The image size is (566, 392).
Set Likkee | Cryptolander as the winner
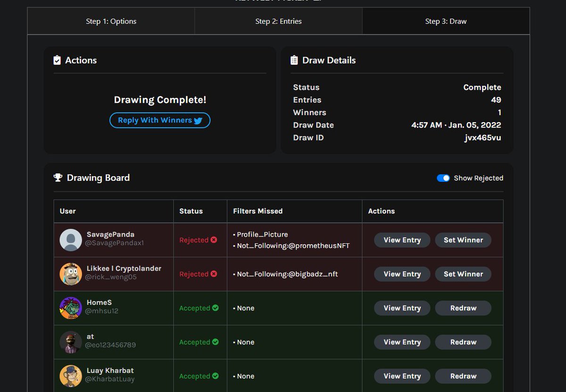pyautogui.click(x=463, y=274)
